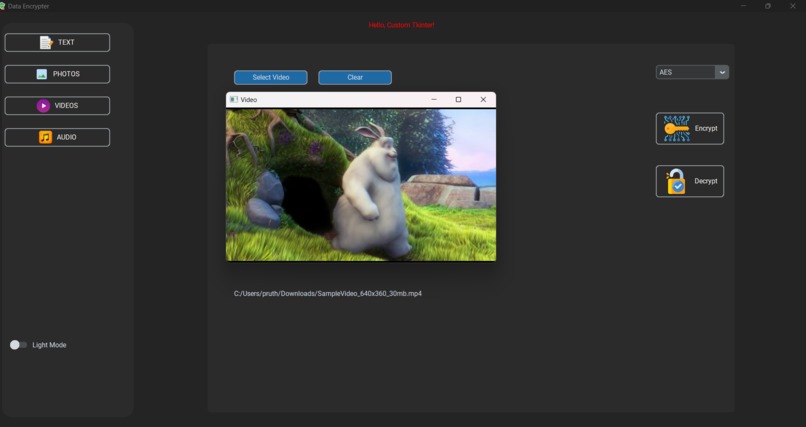Click the Video window title bar icon

click(x=234, y=100)
